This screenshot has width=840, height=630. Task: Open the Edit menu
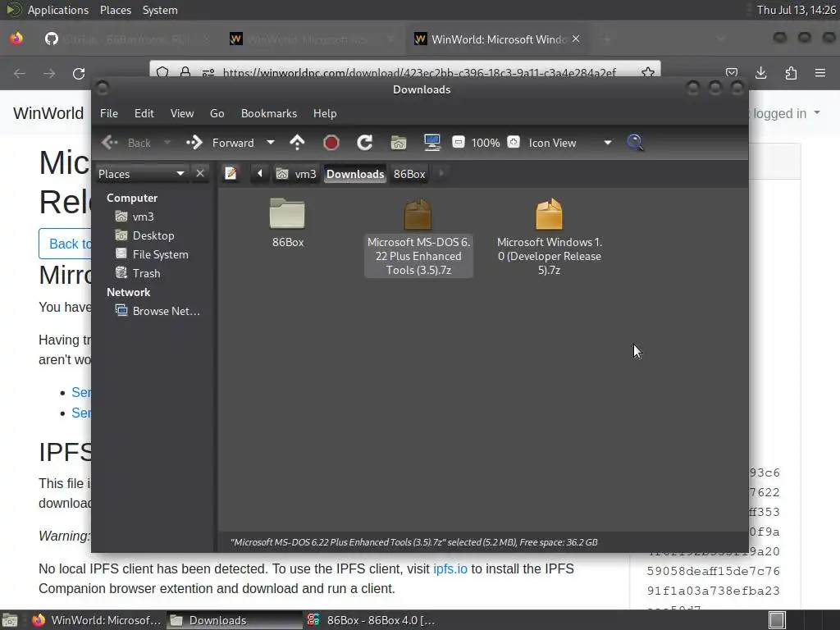click(144, 113)
